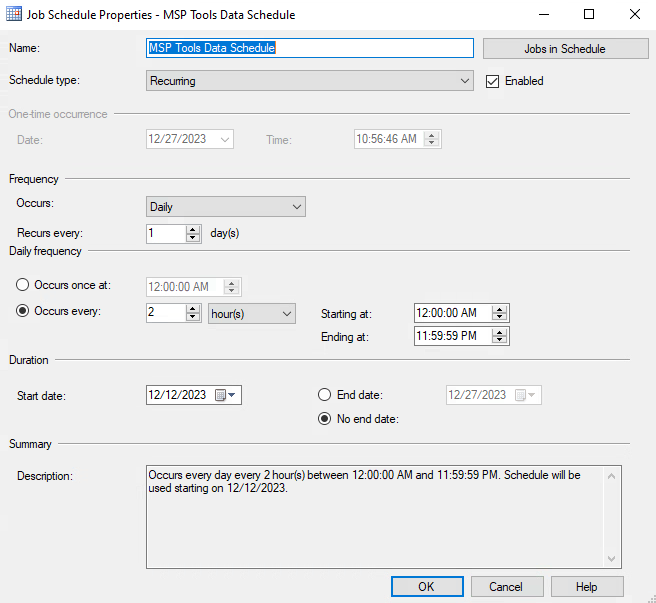Close the Job Schedule Properties window
The image size is (656, 603).
click(634, 15)
